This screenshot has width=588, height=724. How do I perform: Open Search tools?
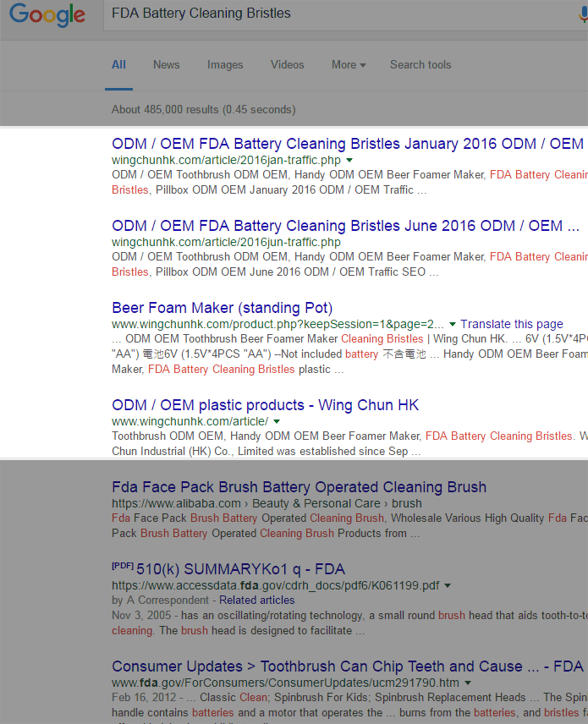click(x=420, y=64)
